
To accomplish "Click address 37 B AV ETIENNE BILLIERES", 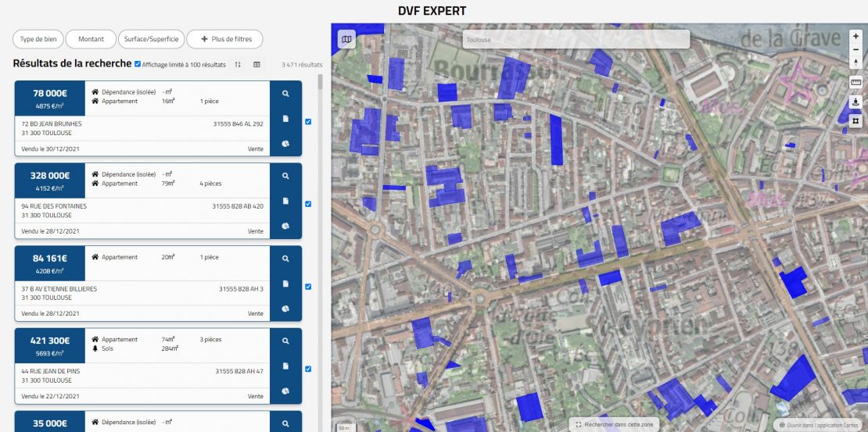I will 59,289.
